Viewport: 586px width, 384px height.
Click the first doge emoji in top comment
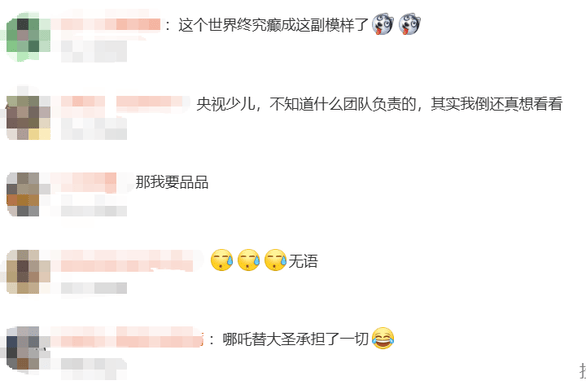tap(383, 24)
